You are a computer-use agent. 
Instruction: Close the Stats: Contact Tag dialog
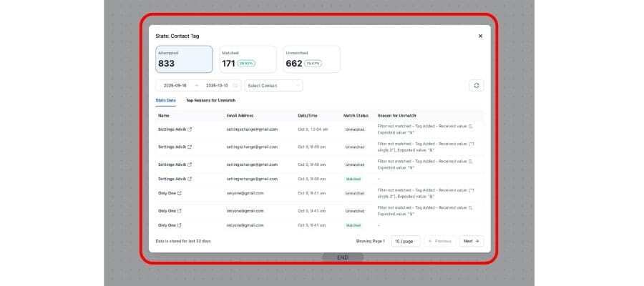pos(480,36)
